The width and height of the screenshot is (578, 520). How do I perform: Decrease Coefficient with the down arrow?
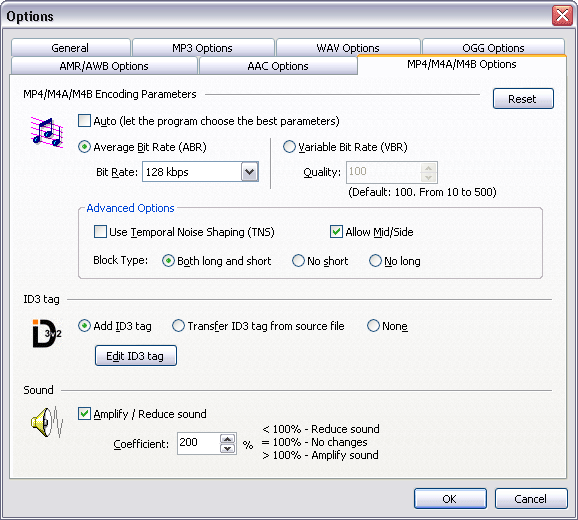tap(227, 449)
